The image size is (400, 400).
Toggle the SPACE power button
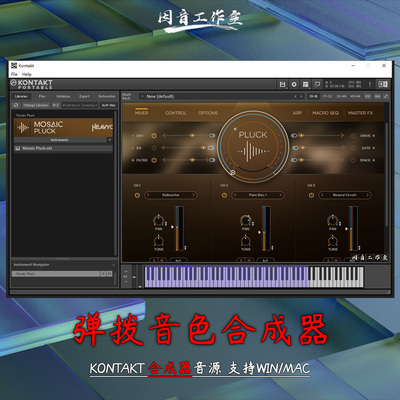353,160
